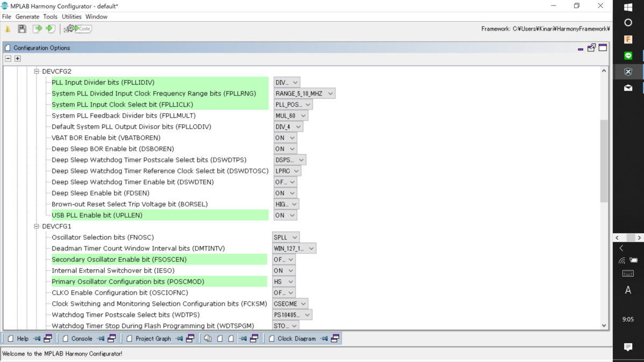Viewport: 644px width, 362px height.
Task: Open the File menu
Action: (6, 17)
